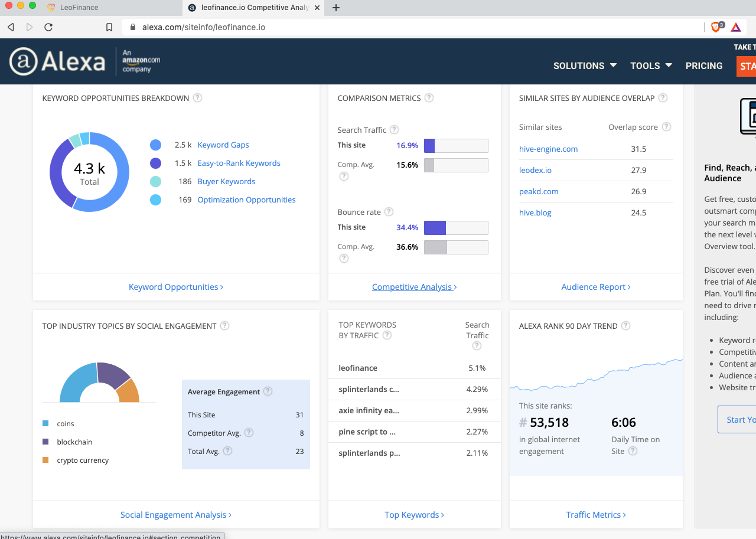Click This site search traffic bar

click(x=456, y=146)
